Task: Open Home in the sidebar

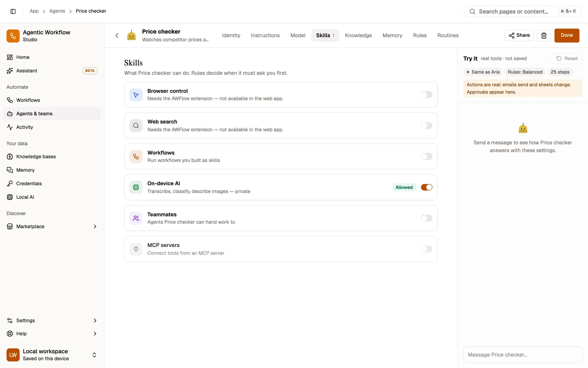Action: click(x=52, y=57)
